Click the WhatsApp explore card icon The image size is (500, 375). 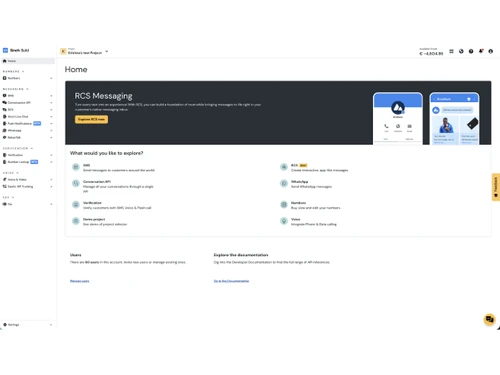click(284, 183)
